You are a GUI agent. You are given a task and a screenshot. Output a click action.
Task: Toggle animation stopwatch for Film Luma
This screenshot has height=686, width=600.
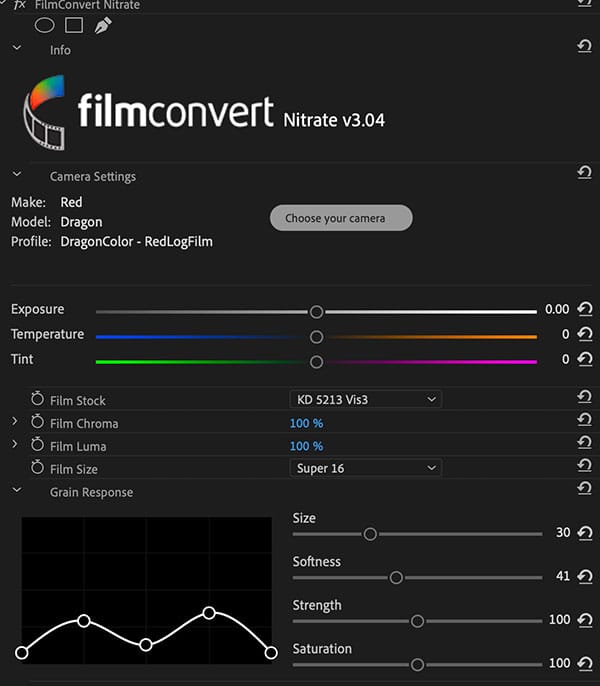(x=38, y=444)
